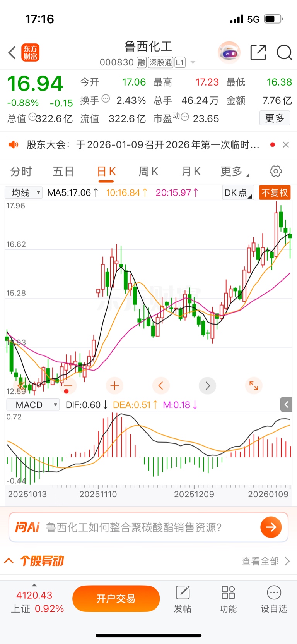Tap the 鲁西化工 stock title

(x=148, y=46)
